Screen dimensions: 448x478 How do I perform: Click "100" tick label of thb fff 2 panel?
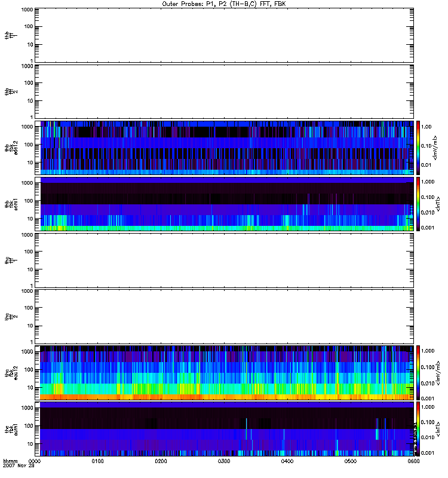tap(29, 83)
